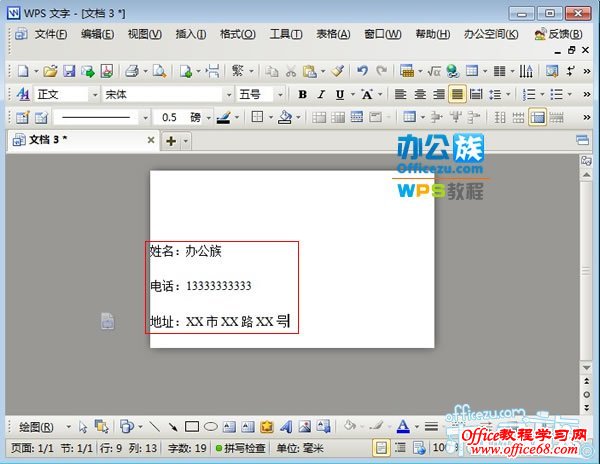The image size is (600, 464).
Task: Toggle justified alignment button
Action: pyautogui.click(x=457, y=94)
